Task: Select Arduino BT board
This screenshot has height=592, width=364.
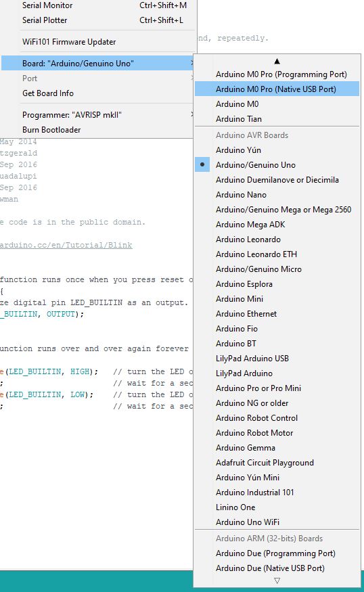Action: tap(277, 344)
